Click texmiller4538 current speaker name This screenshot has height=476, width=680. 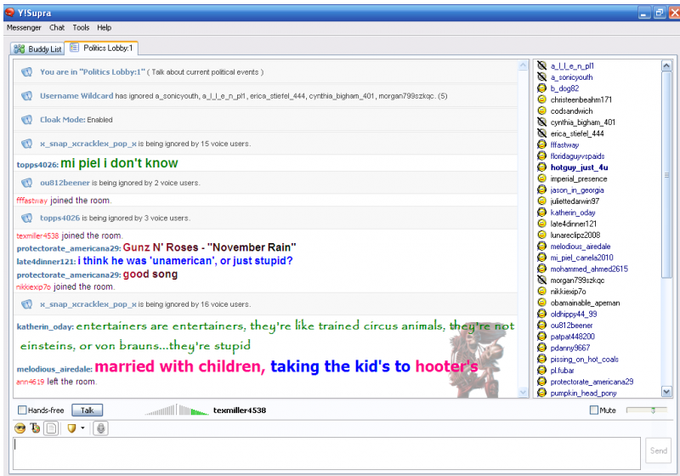239,410
